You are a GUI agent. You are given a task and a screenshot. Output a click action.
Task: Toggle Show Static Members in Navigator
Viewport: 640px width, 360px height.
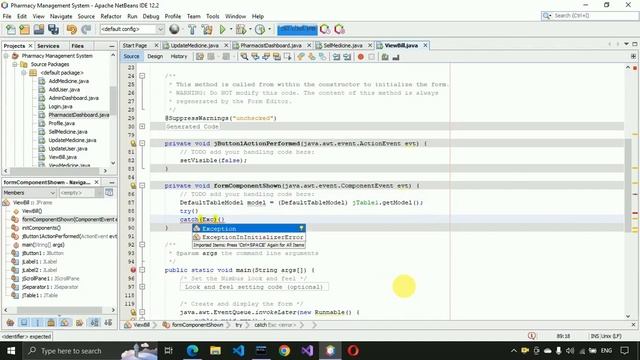click(38, 323)
